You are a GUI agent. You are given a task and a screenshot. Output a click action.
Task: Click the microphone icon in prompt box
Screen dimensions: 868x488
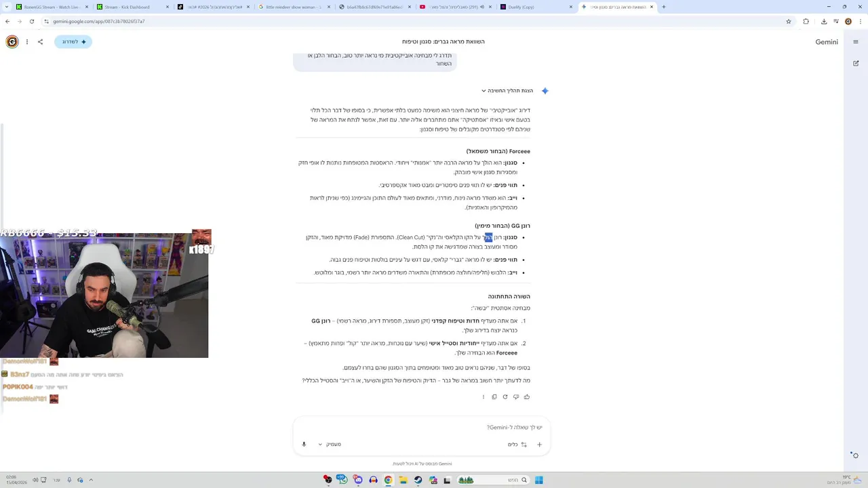[304, 445]
